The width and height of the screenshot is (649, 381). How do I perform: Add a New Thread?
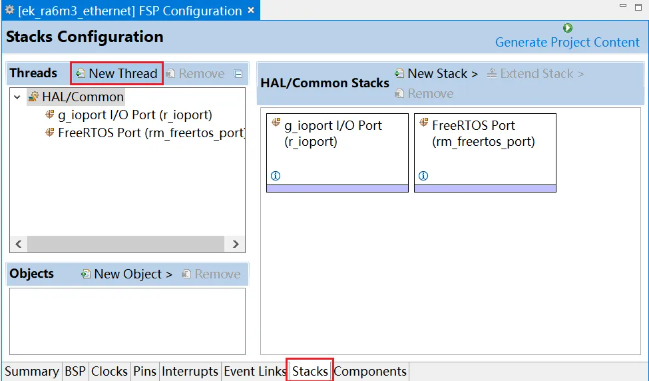[117, 73]
